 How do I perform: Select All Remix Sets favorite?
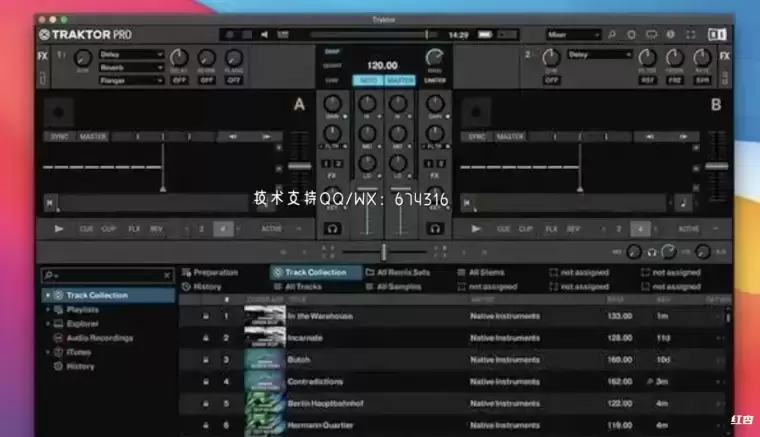pyautogui.click(x=398, y=272)
